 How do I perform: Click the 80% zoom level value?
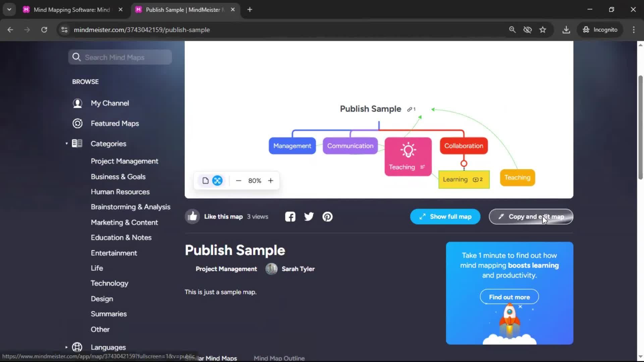click(255, 181)
